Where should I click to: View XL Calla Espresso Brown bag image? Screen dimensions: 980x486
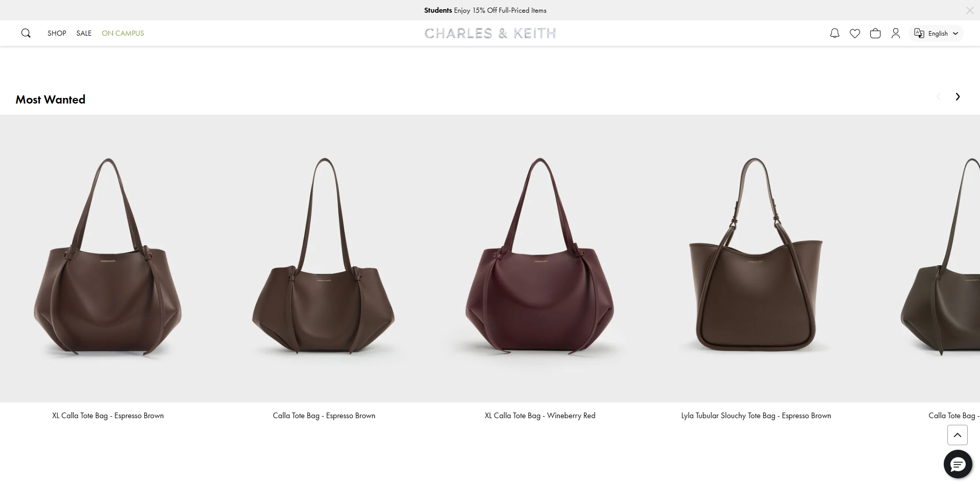click(x=108, y=258)
